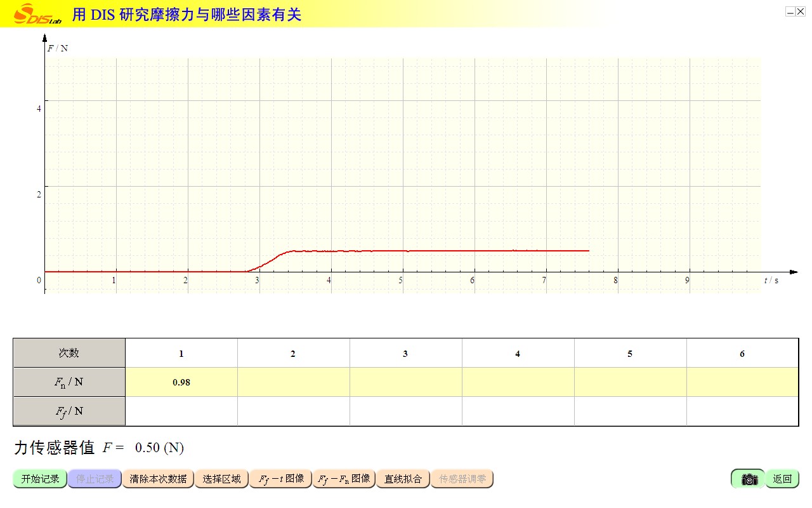
Task: Click the 返回 button
Action: coord(782,479)
